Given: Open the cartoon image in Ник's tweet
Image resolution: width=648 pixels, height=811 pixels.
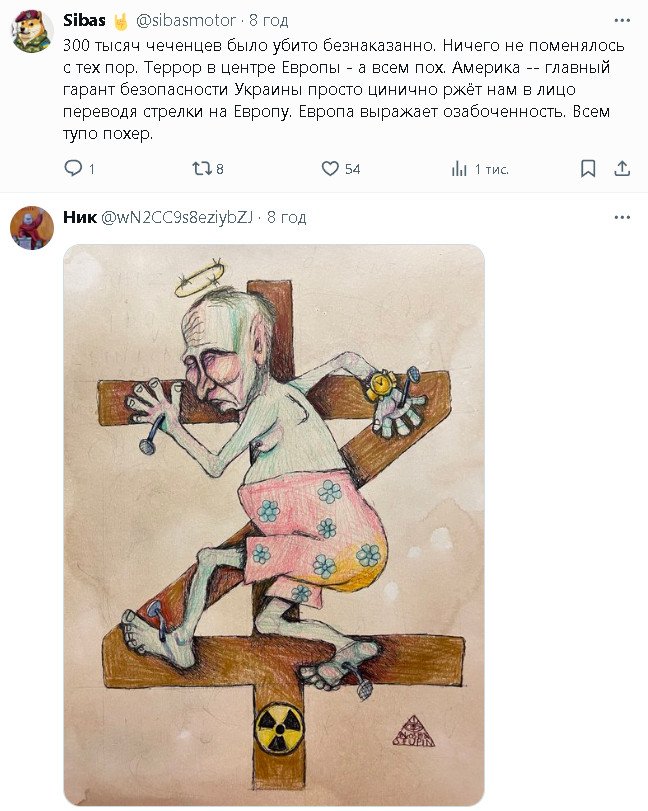Looking at the screenshot, I should pos(273,525).
